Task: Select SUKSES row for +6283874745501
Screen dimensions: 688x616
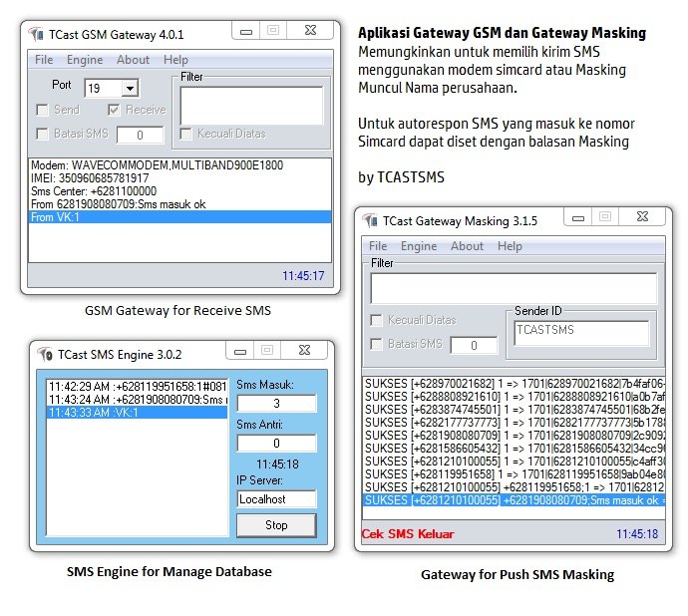Action: pyautogui.click(x=514, y=410)
